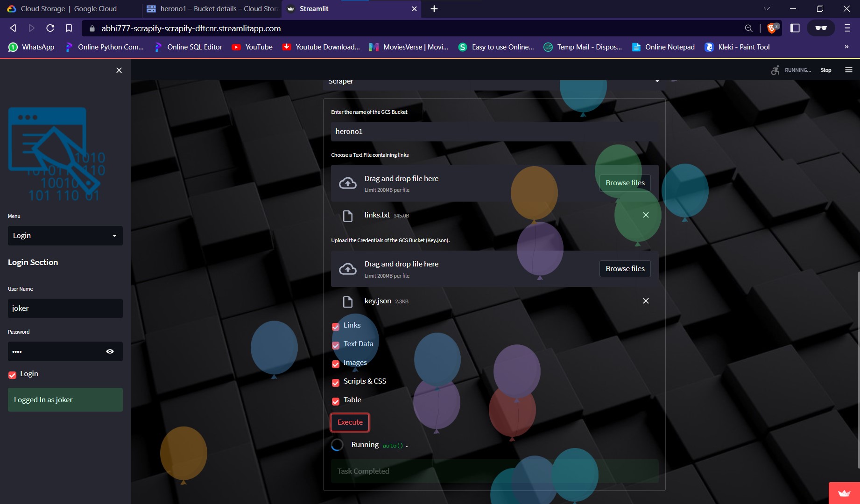Viewport: 860px width, 504px height.
Task: Open Online Notepad bookmark
Action: click(663, 47)
